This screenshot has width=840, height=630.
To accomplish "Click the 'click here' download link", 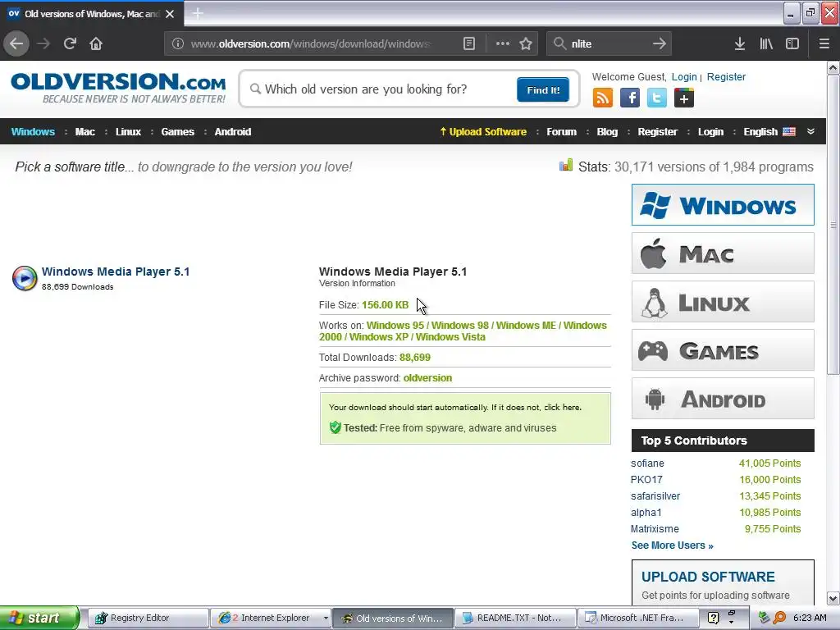I will [x=562, y=407].
